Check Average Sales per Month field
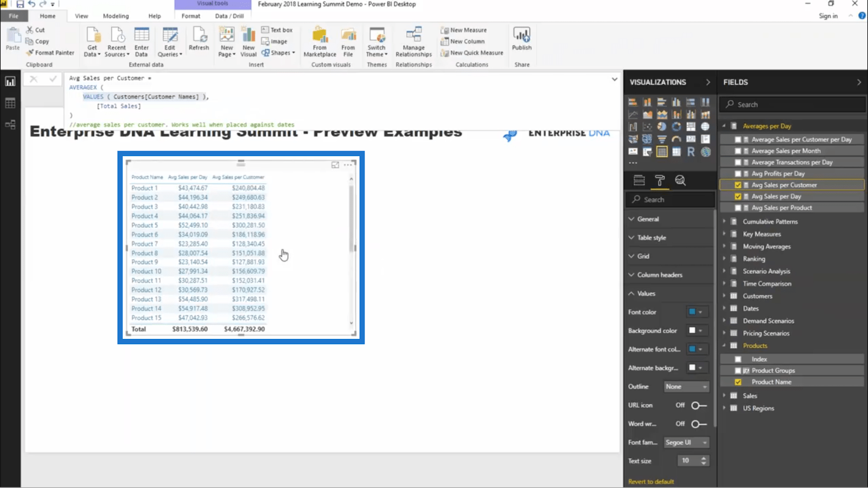The width and height of the screenshot is (868, 488). pos(738,151)
